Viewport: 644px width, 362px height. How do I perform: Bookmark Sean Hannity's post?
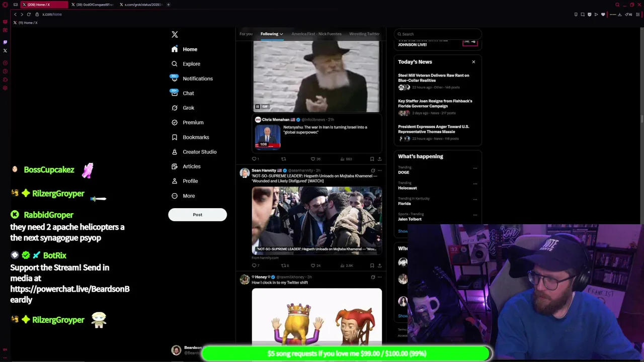(x=372, y=265)
